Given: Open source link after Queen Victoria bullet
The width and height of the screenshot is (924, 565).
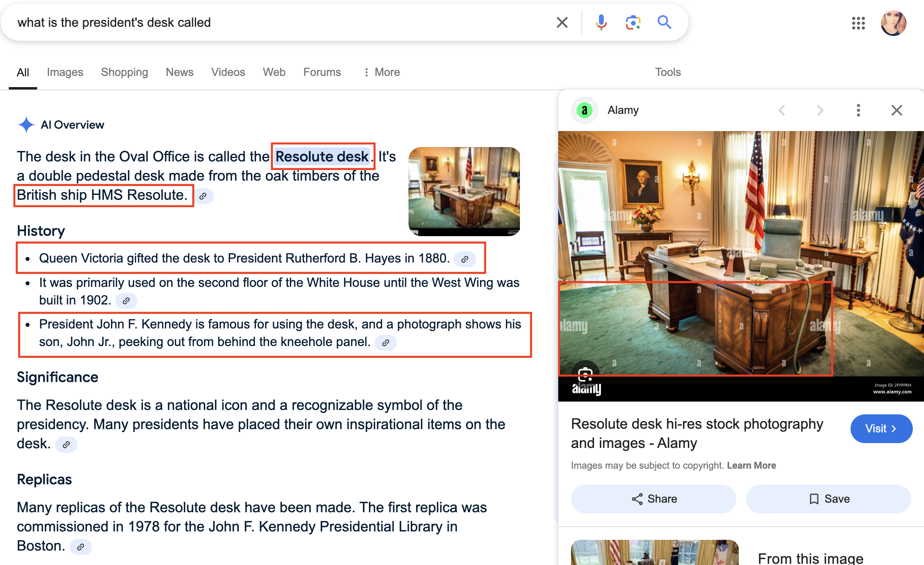Looking at the screenshot, I should pyautogui.click(x=465, y=259).
